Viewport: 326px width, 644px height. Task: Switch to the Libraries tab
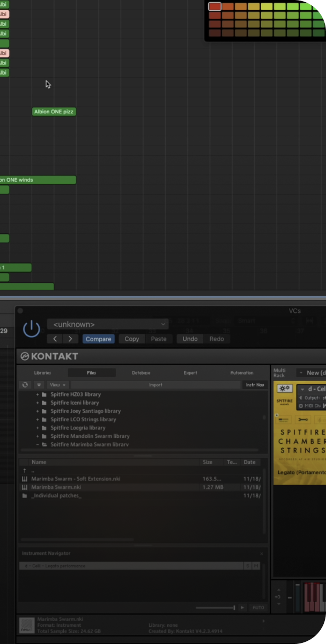42,372
